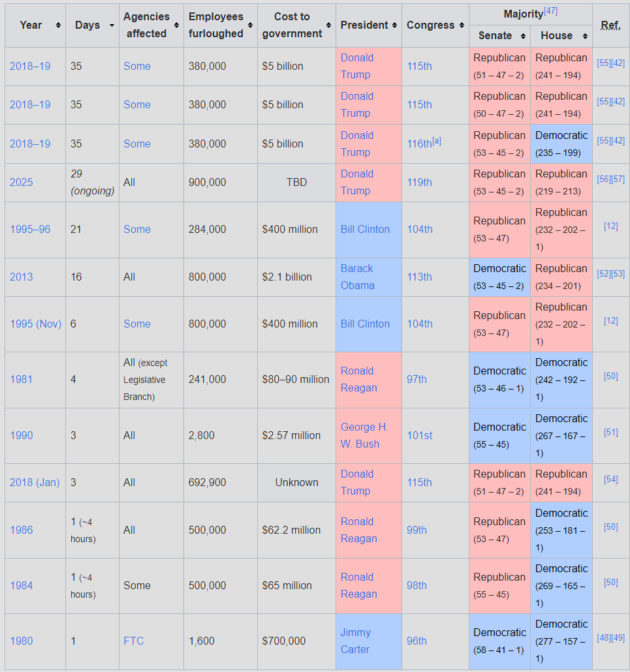Open Ronald Reagan link in 1981 row

(358, 379)
